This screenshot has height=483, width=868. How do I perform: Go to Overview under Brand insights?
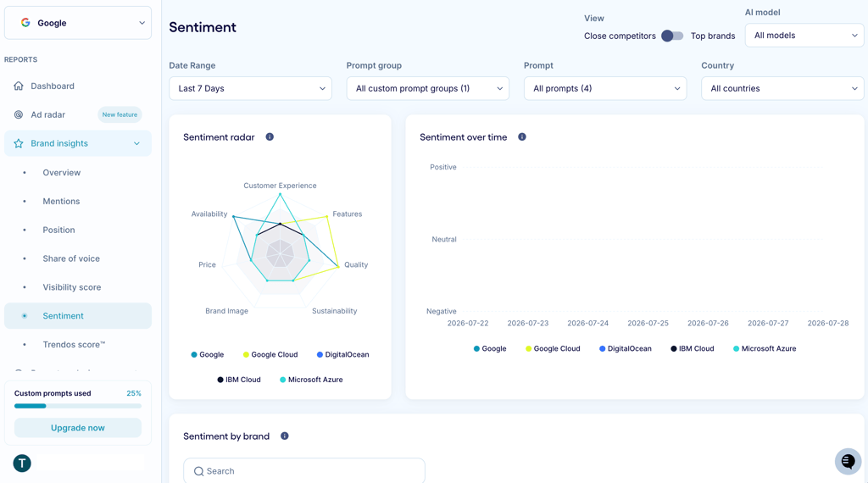[x=61, y=173]
